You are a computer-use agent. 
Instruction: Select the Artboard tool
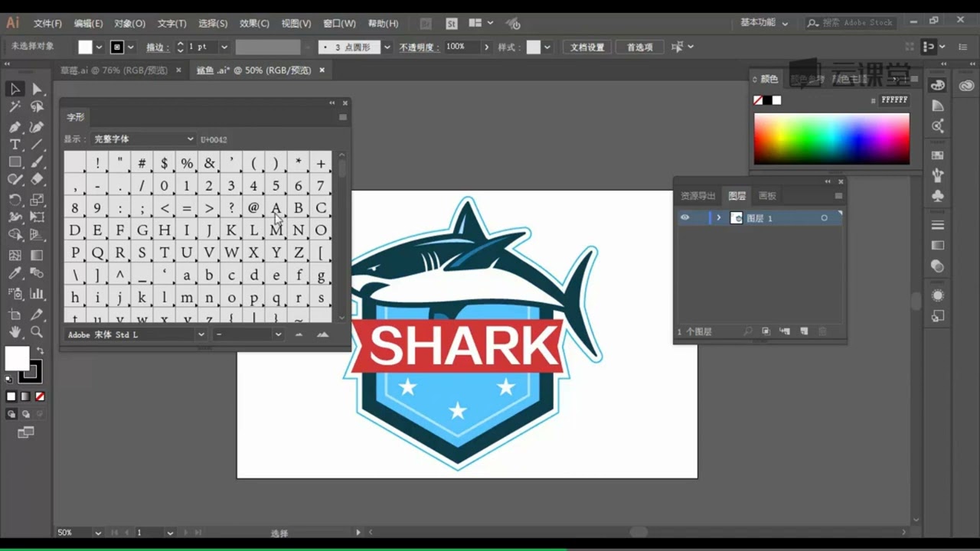[x=15, y=315]
